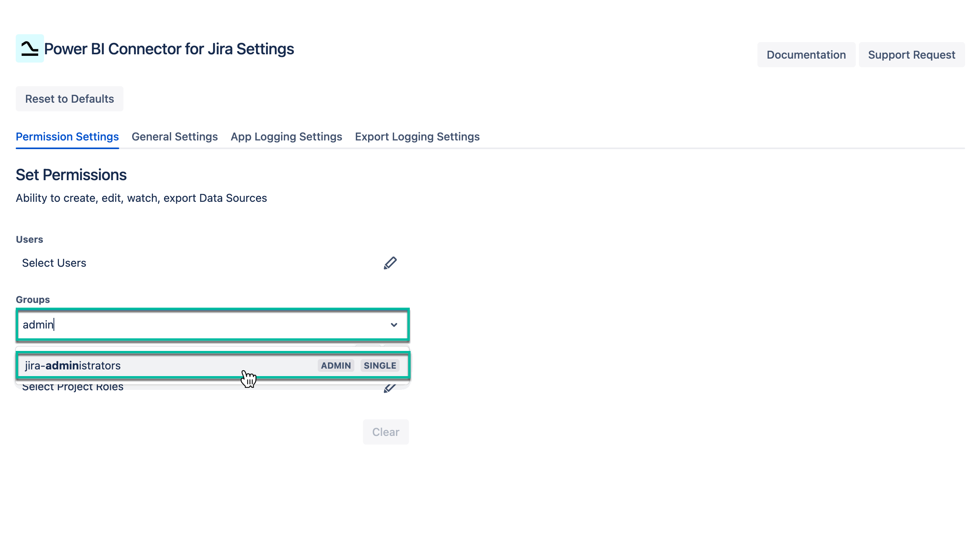Viewport: 980px width, 550px height.
Task: Switch to the General Settings tab
Action: pos(175,137)
